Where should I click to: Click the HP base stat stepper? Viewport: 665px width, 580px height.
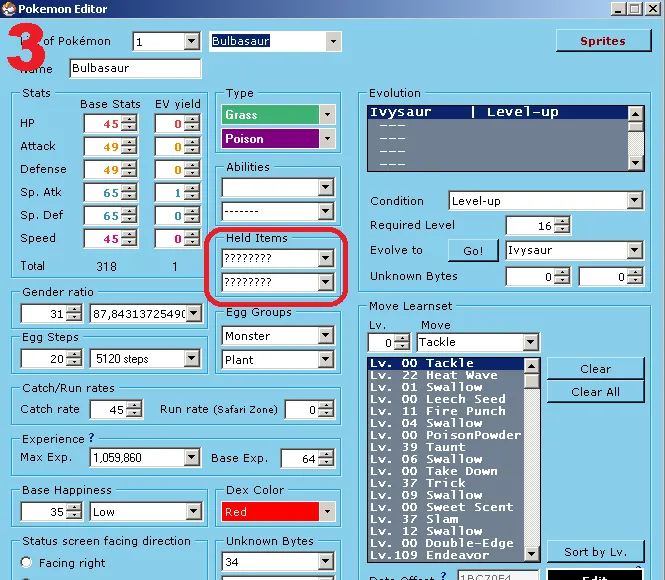(129, 124)
